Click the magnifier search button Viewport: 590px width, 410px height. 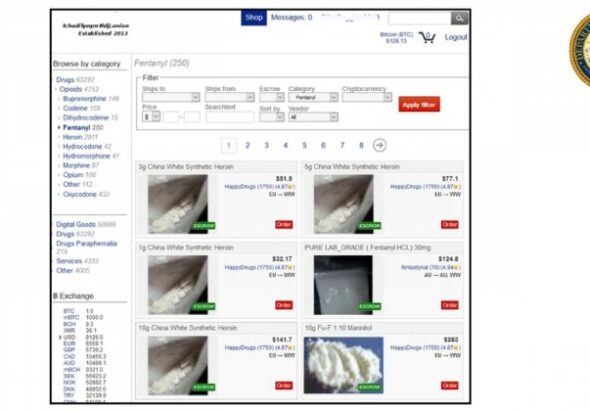[459, 18]
